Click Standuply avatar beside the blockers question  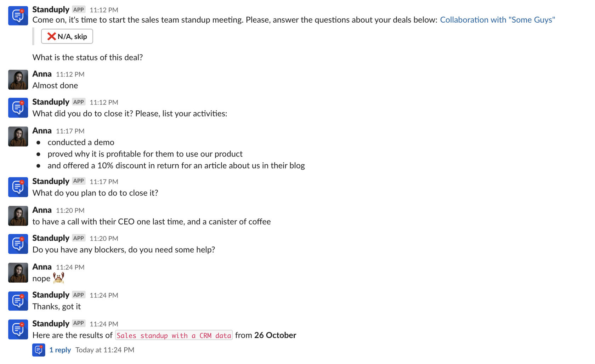coord(18,244)
